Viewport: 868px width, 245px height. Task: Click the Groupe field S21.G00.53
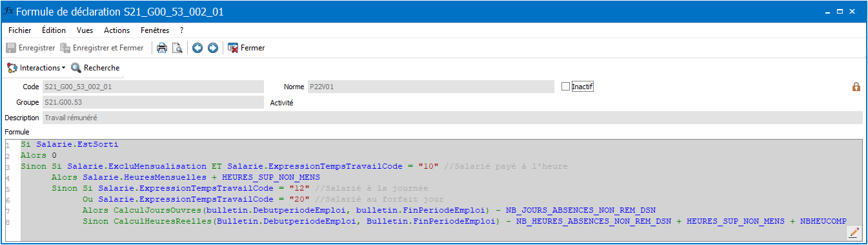(x=153, y=102)
